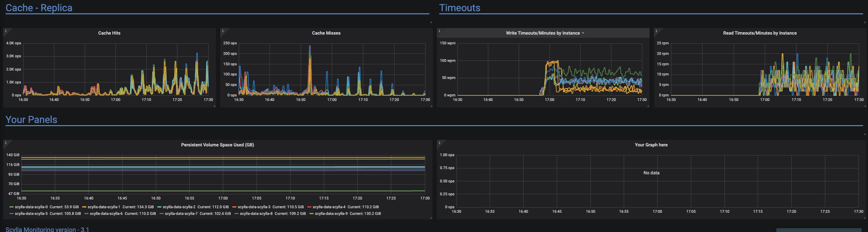Screen dimensions: 868x232
Task: Change color of scylla-data-scylla-3 legend swatch
Action: 234,207
